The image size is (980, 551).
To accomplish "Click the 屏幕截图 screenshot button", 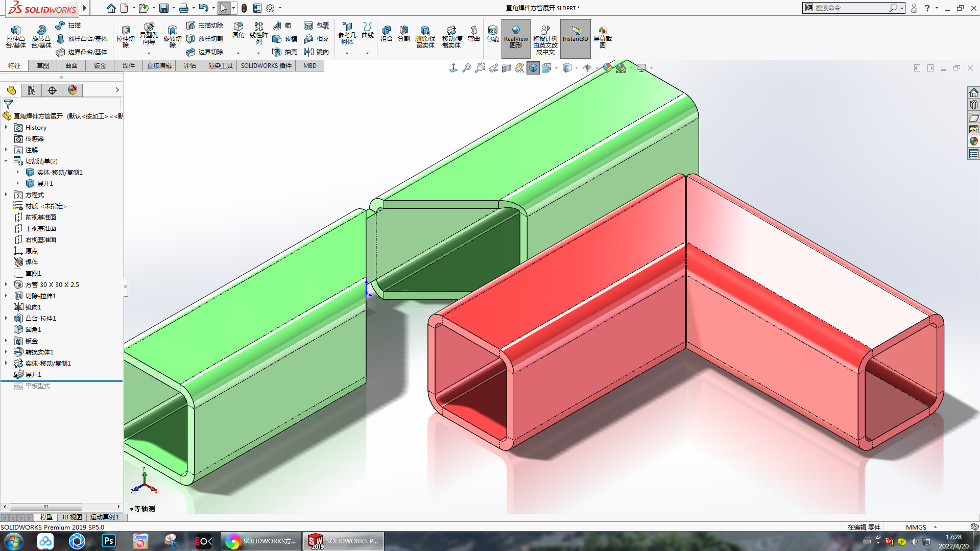I will click(x=602, y=37).
